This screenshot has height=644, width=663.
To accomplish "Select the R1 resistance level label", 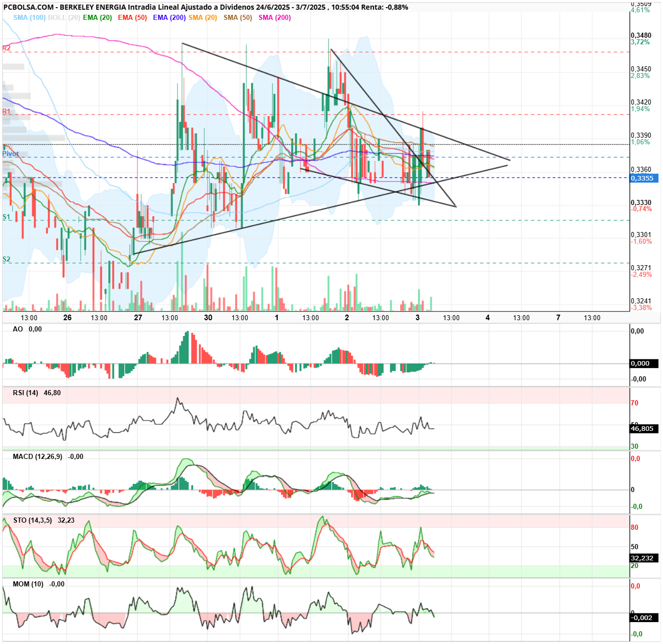I will 7,111.
